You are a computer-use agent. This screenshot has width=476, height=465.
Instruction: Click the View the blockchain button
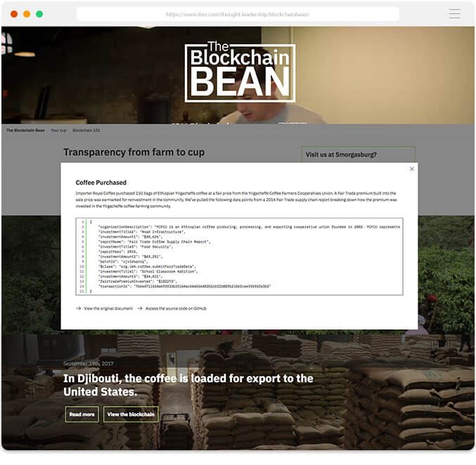pos(131,414)
